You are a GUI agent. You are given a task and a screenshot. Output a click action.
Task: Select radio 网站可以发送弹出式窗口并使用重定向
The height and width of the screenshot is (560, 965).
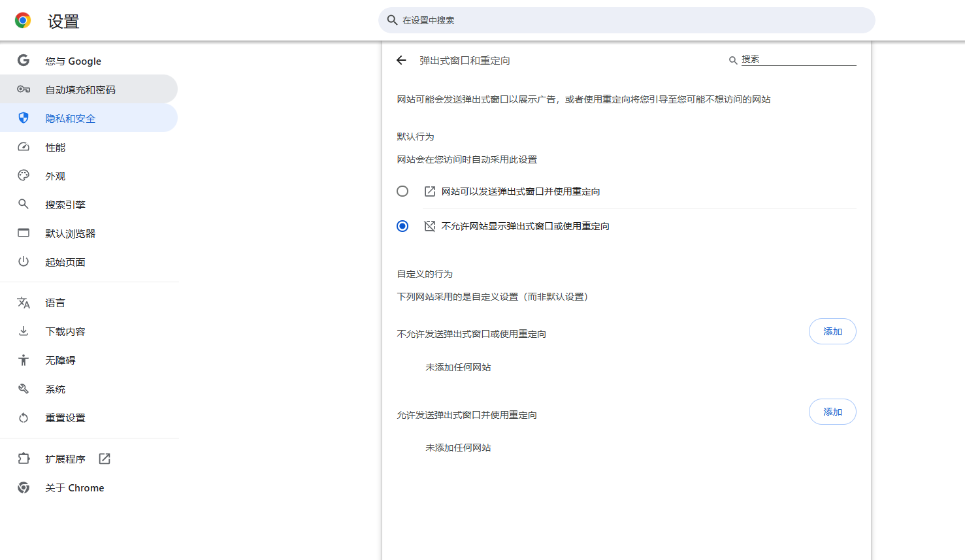pyautogui.click(x=402, y=191)
